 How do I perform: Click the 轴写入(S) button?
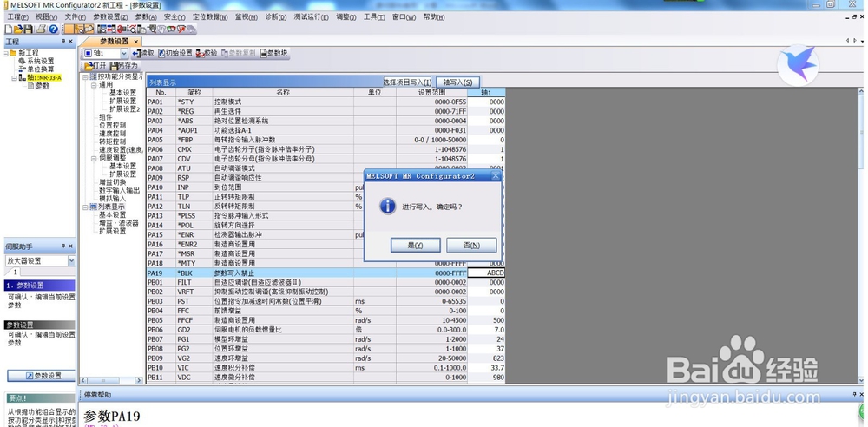click(457, 82)
